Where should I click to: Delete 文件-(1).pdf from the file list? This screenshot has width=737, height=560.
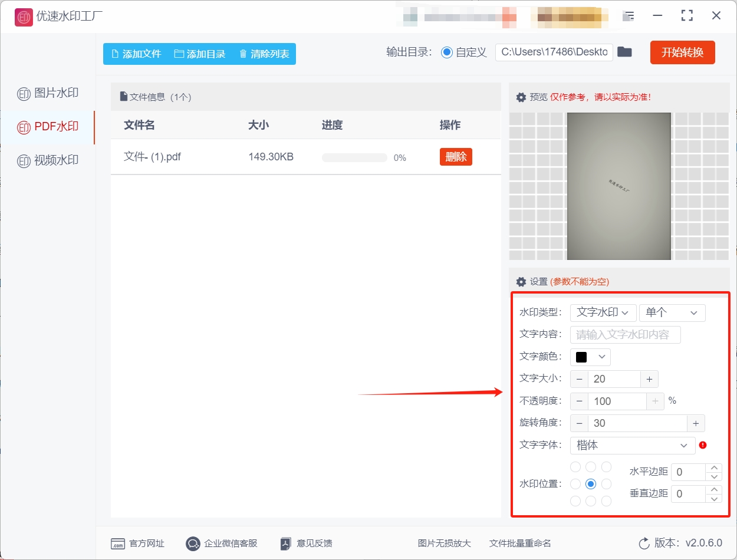pos(455,157)
